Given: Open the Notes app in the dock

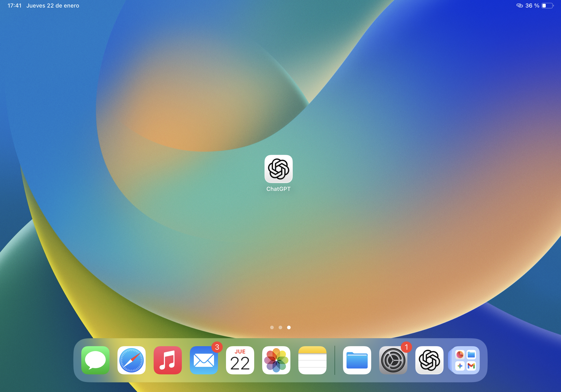Looking at the screenshot, I should (312, 360).
